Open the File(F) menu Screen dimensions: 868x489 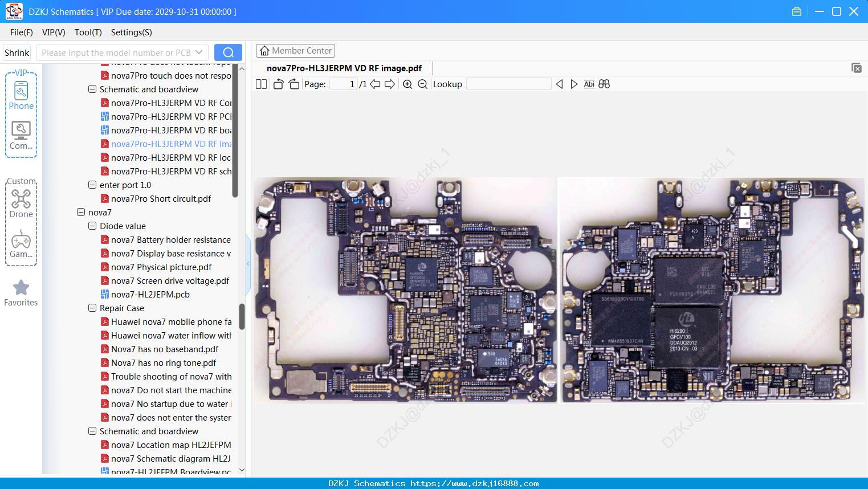[x=22, y=32]
